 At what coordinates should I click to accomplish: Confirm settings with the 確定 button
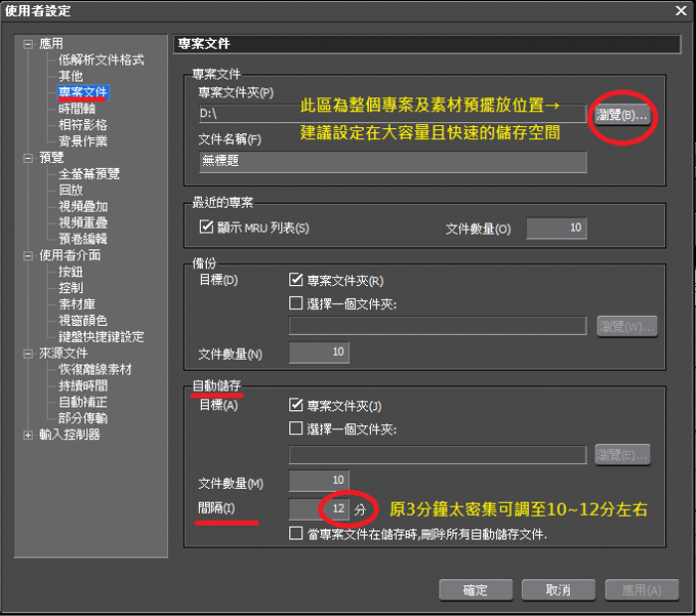(475, 590)
